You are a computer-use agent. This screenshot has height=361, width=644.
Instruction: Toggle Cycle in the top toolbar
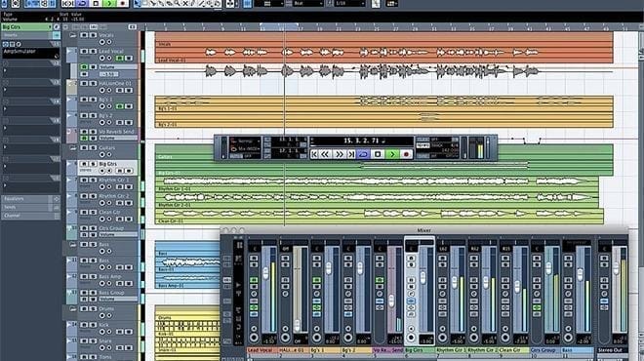coord(82,4)
